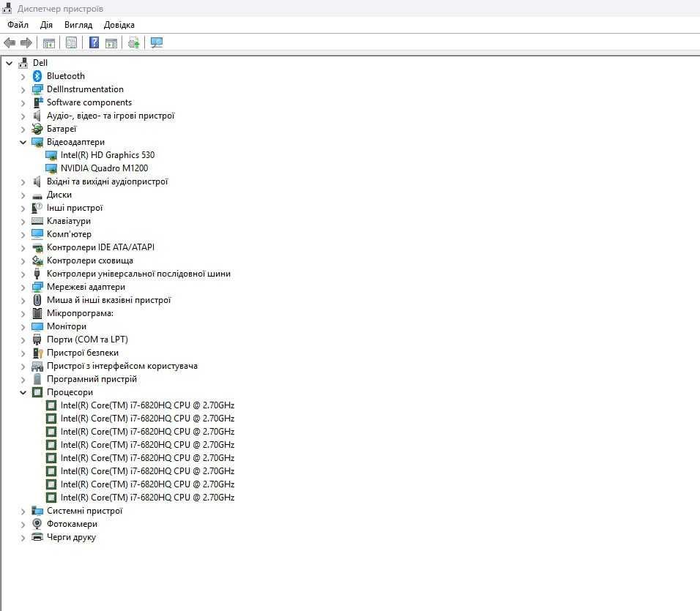
Task: Click the NVIDIA Quadro M1200 device icon
Action: (51, 168)
